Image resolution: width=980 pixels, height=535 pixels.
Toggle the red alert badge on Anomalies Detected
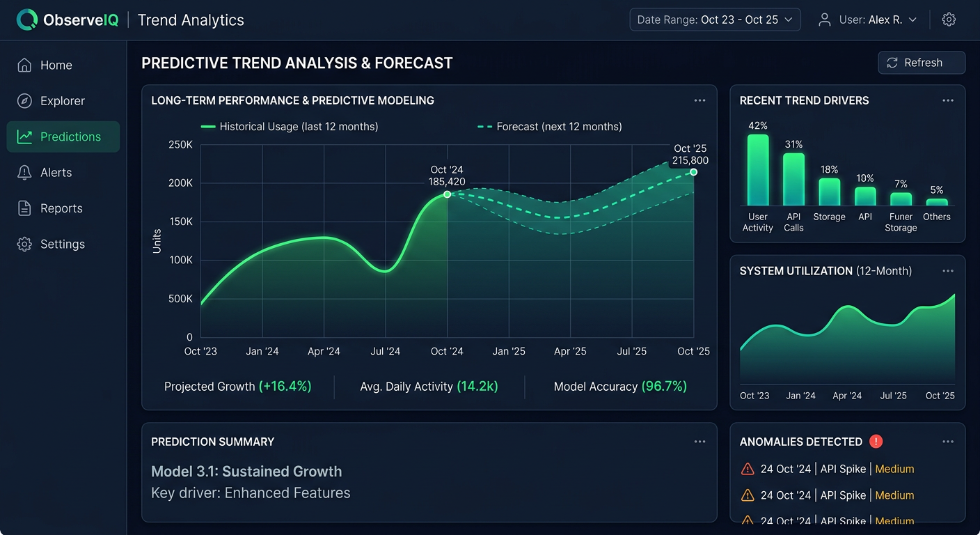[876, 441]
